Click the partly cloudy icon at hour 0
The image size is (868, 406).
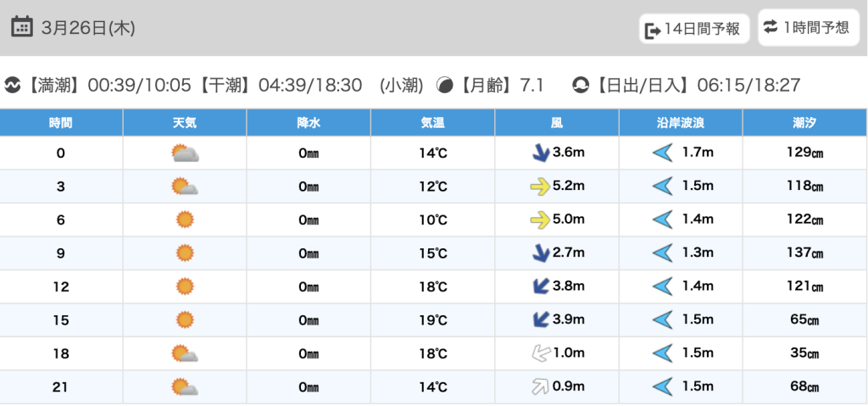coord(184,153)
